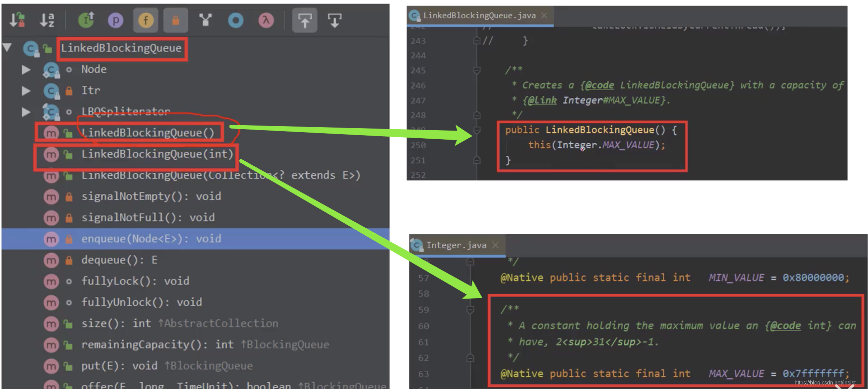Expand the LBQSpliterator inner class
Viewport: 868px width, 389px height.
coord(26,112)
